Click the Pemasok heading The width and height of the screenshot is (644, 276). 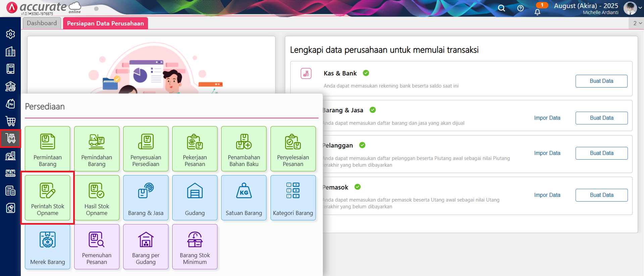click(x=335, y=187)
